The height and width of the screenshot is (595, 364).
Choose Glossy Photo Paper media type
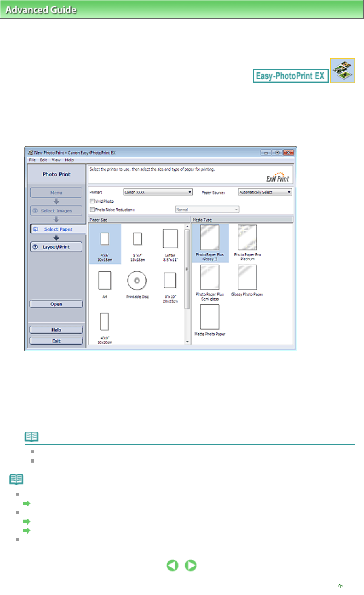click(247, 277)
